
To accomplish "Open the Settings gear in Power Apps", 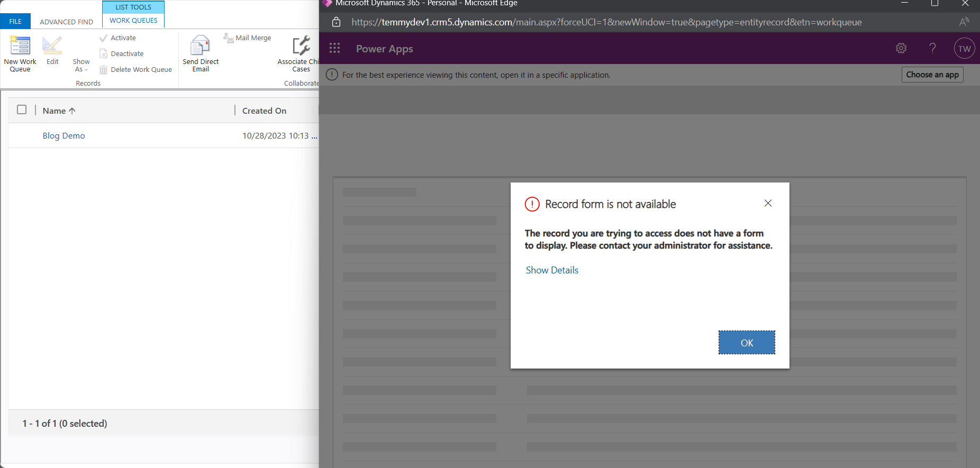I will (901, 49).
